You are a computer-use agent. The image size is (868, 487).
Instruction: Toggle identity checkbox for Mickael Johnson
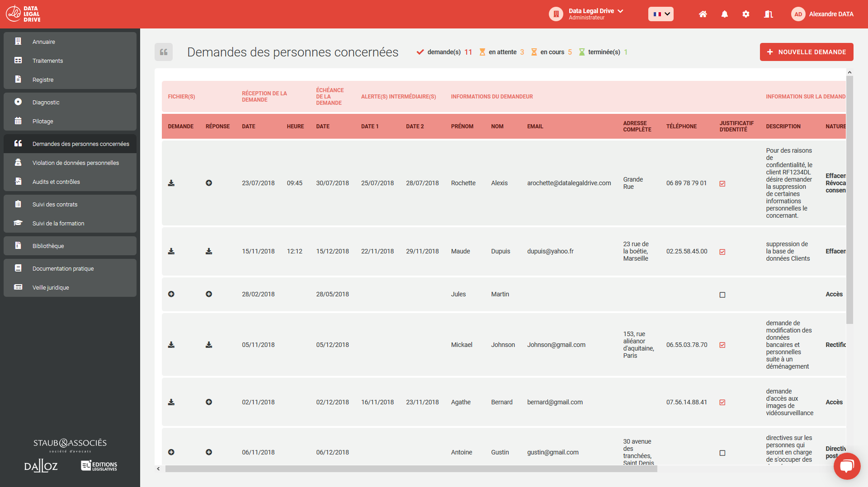722,345
